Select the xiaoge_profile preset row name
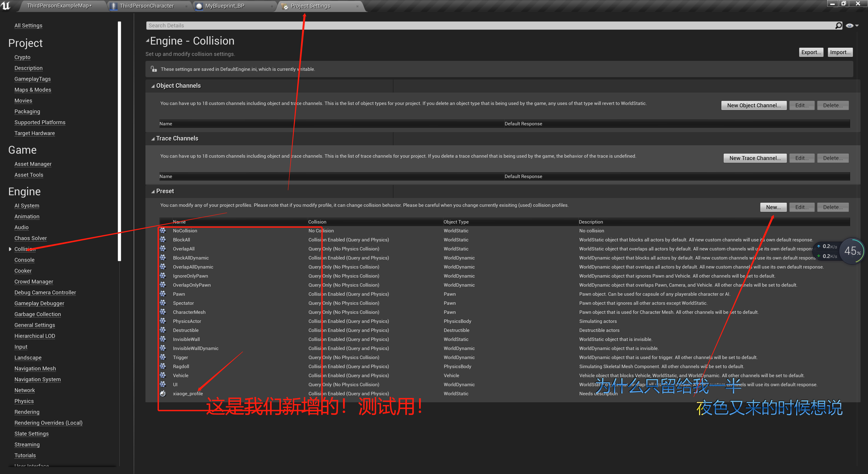This screenshot has height=474, width=868. pos(188,394)
